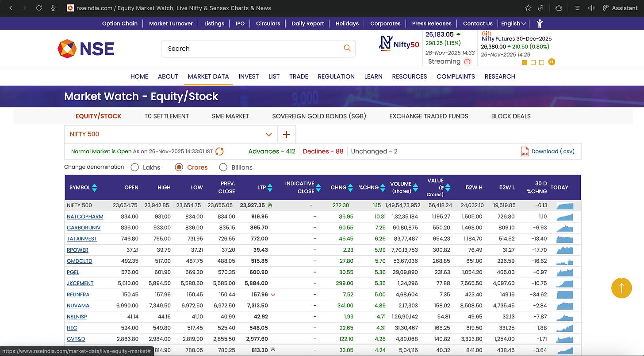Image resolution: width=644 pixels, height=356 pixels.
Task: Click the Download (.csv) link
Action: point(552,151)
